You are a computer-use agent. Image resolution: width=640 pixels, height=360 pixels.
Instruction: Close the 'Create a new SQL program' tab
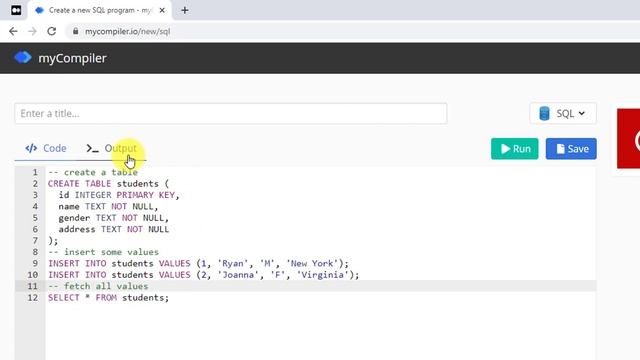point(162,10)
